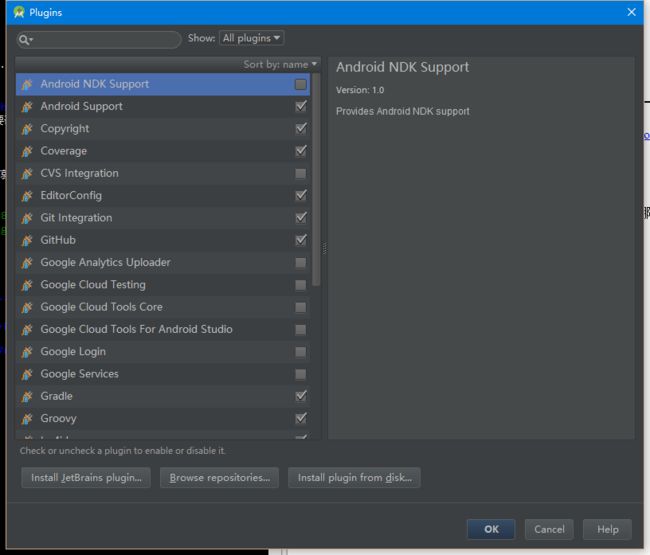Click the Google Login plugin icon
Screen dimensions: 650x555
click(27, 352)
